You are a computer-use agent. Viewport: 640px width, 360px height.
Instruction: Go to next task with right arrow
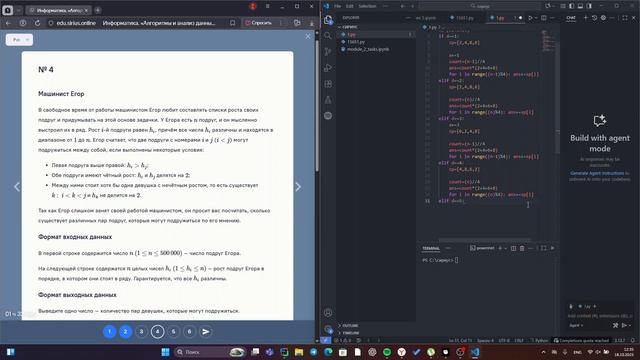pos(298,187)
